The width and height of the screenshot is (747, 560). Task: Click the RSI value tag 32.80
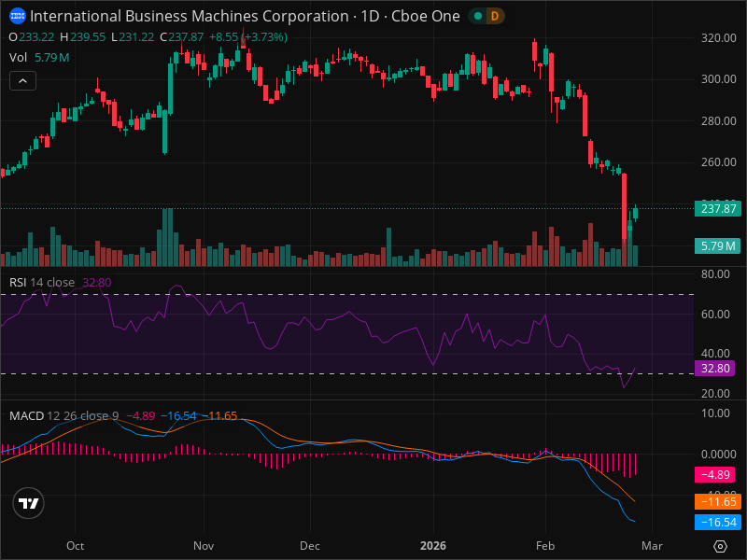click(715, 368)
